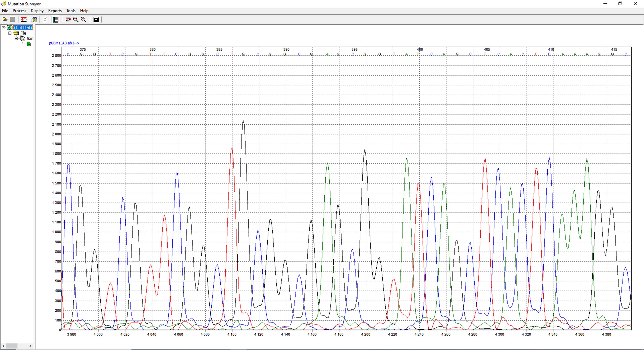Click the Open Files folder icon
Screen dimensions: 644x350
[x=5, y=20]
